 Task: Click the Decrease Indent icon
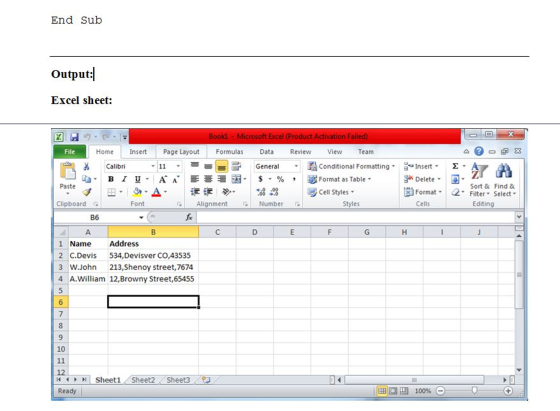click(x=195, y=192)
